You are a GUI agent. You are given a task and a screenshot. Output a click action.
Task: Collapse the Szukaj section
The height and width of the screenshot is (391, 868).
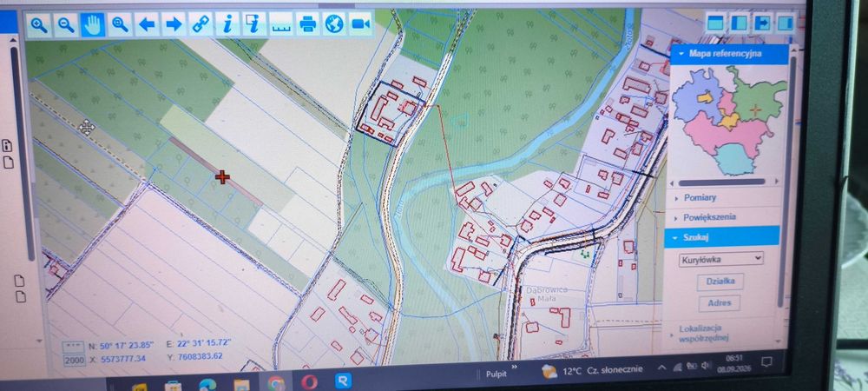coord(724,237)
